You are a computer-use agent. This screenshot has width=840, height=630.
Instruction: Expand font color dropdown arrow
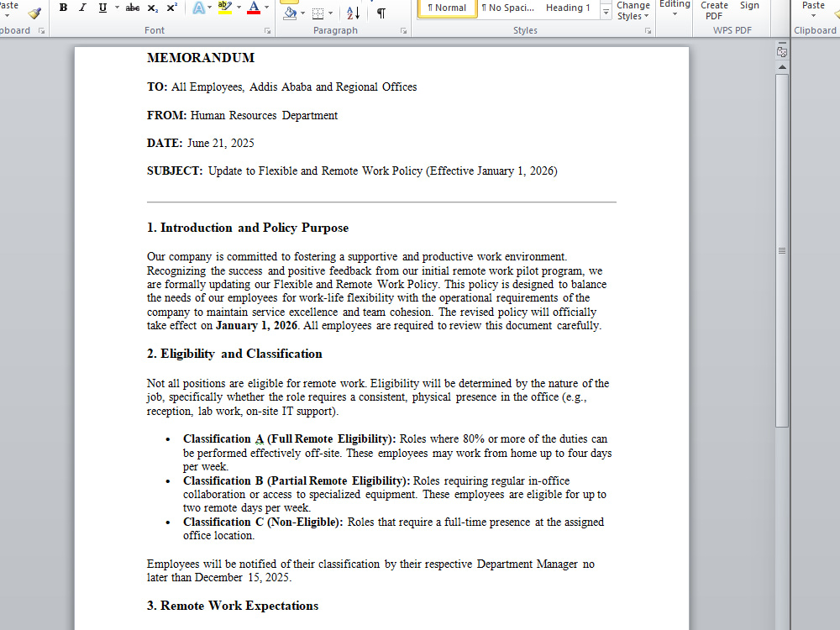point(267,8)
